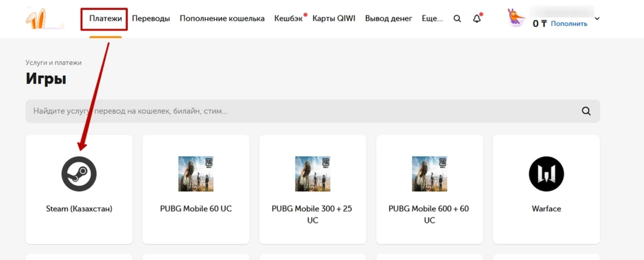Open the Переводы tab
The image size is (644, 260).
151,18
